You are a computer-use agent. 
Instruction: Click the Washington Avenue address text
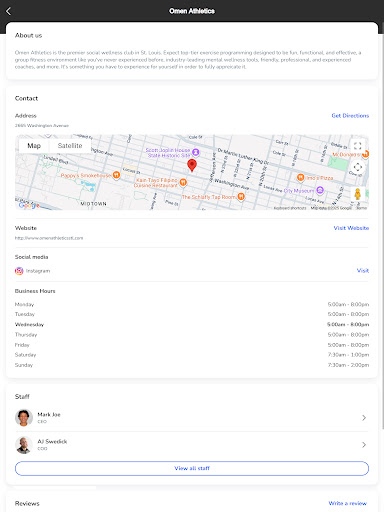tap(42, 126)
